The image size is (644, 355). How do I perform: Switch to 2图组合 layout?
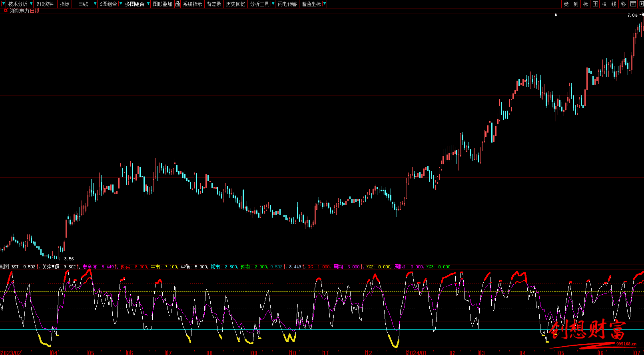[108, 4]
